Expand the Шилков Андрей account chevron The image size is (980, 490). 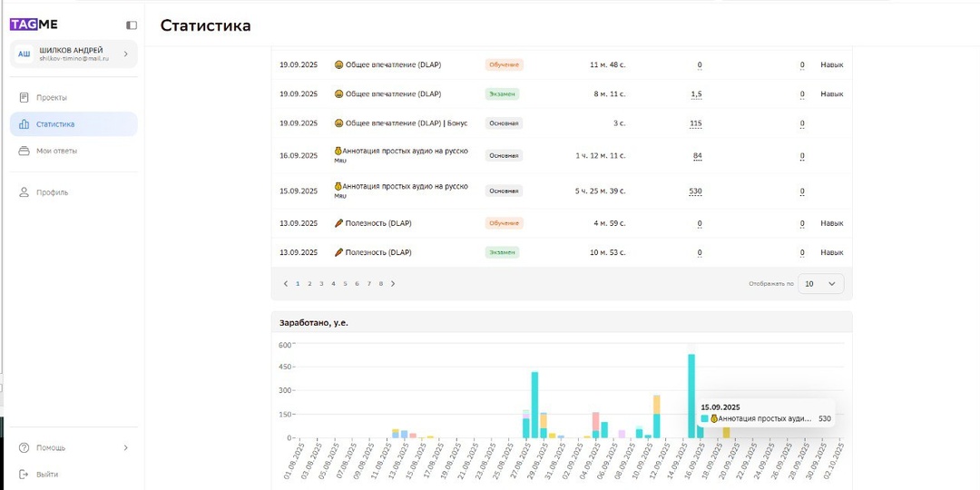click(125, 54)
